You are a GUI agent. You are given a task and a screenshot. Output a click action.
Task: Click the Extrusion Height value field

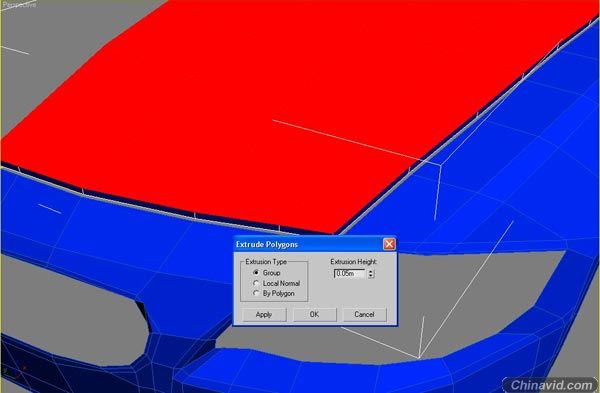pyautogui.click(x=350, y=273)
